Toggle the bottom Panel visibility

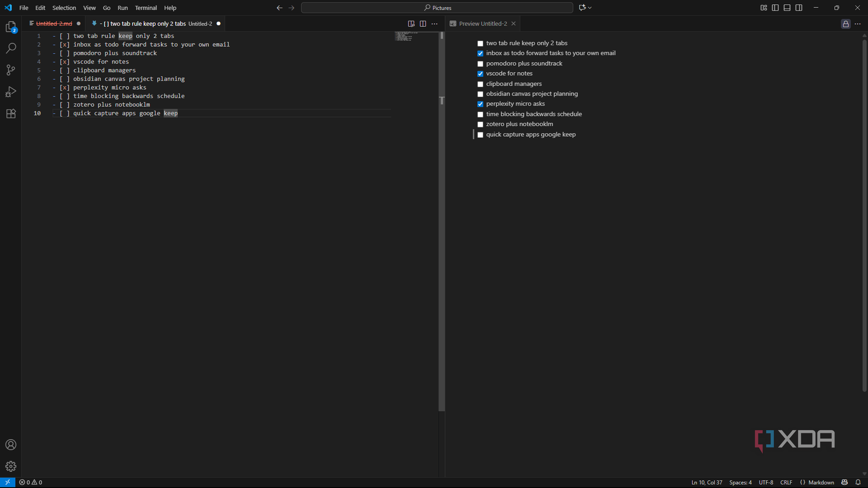click(x=787, y=8)
